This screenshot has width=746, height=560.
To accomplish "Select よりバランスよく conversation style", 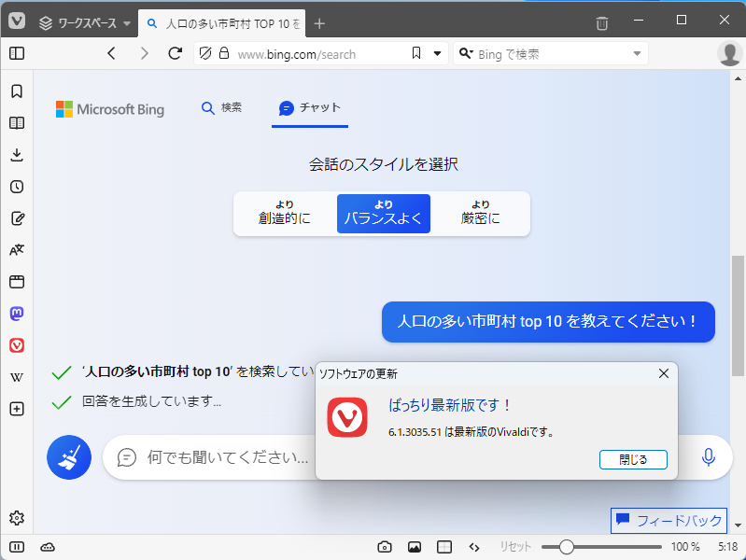I will pyautogui.click(x=384, y=213).
